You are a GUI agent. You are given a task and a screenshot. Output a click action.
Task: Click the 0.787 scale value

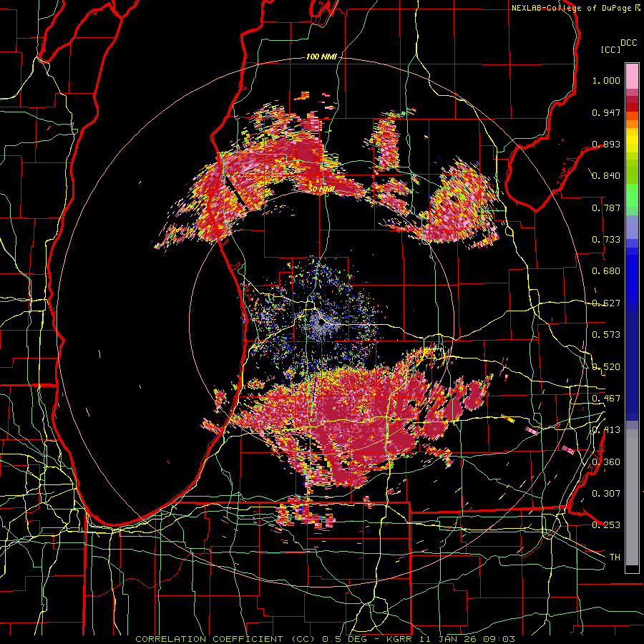[606, 208]
